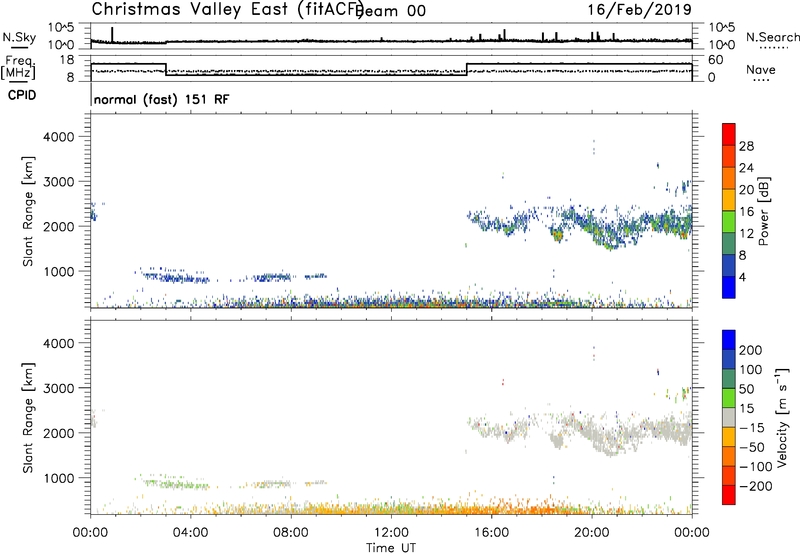Click the 'N.Sky' legend label
The height and width of the screenshot is (554, 800).
19,37
